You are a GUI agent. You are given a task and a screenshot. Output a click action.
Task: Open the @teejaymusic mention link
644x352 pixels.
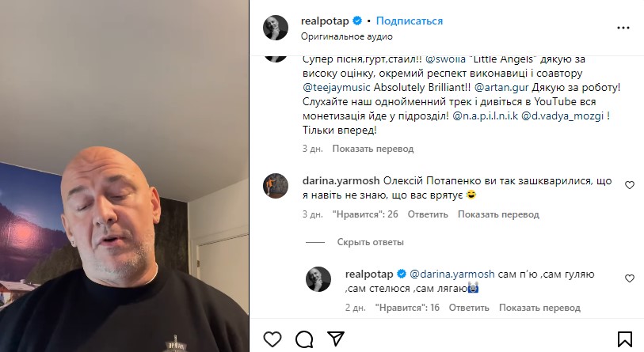(337, 87)
